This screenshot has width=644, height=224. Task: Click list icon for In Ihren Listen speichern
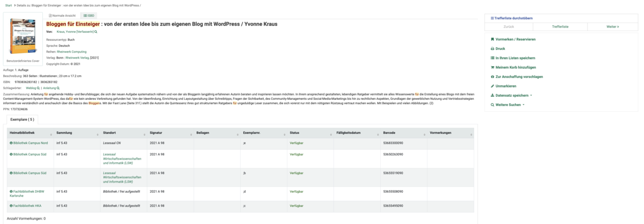pyautogui.click(x=493, y=58)
